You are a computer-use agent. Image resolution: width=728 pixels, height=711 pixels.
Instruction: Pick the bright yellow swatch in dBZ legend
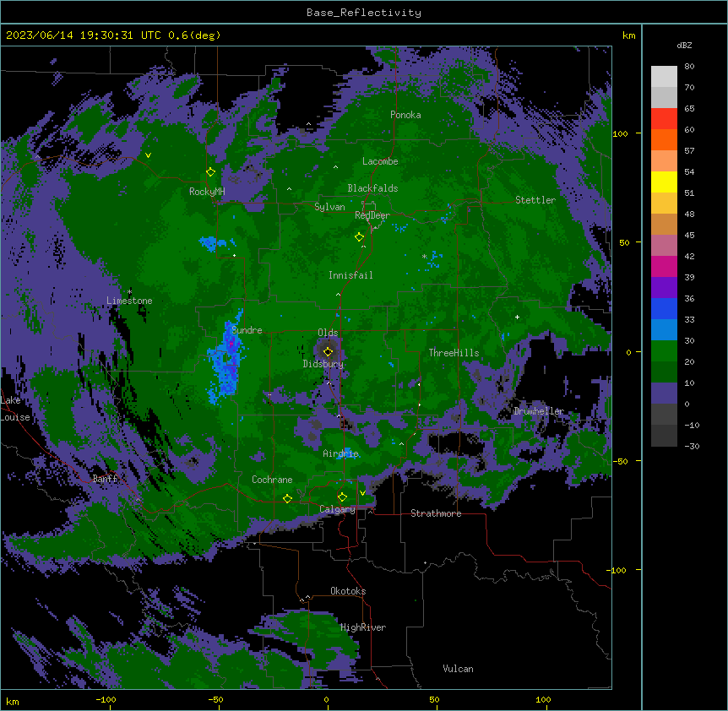[664, 182]
